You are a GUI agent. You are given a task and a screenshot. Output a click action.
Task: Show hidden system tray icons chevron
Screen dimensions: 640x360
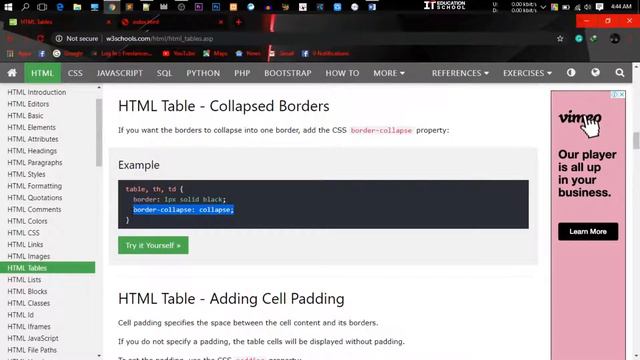543,7
